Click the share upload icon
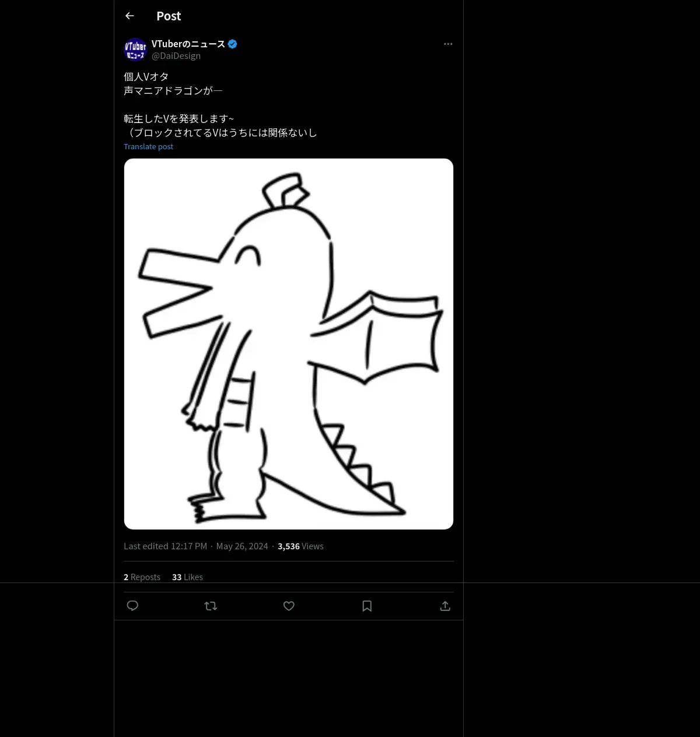The width and height of the screenshot is (700, 737). 445,606
